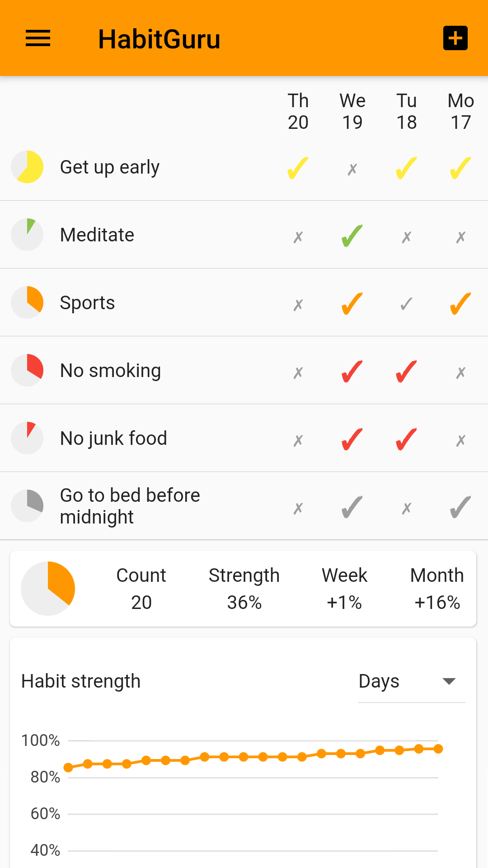Click the gray bedtime habit progress ring
The image size is (488, 868).
point(27,506)
